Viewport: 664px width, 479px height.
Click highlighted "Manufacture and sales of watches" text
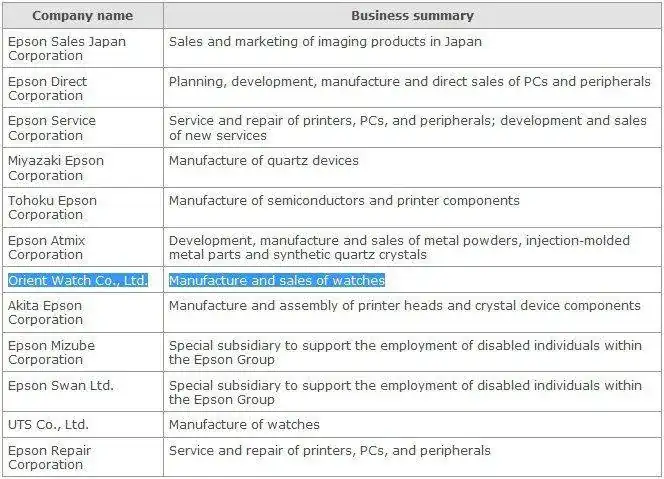click(x=276, y=280)
